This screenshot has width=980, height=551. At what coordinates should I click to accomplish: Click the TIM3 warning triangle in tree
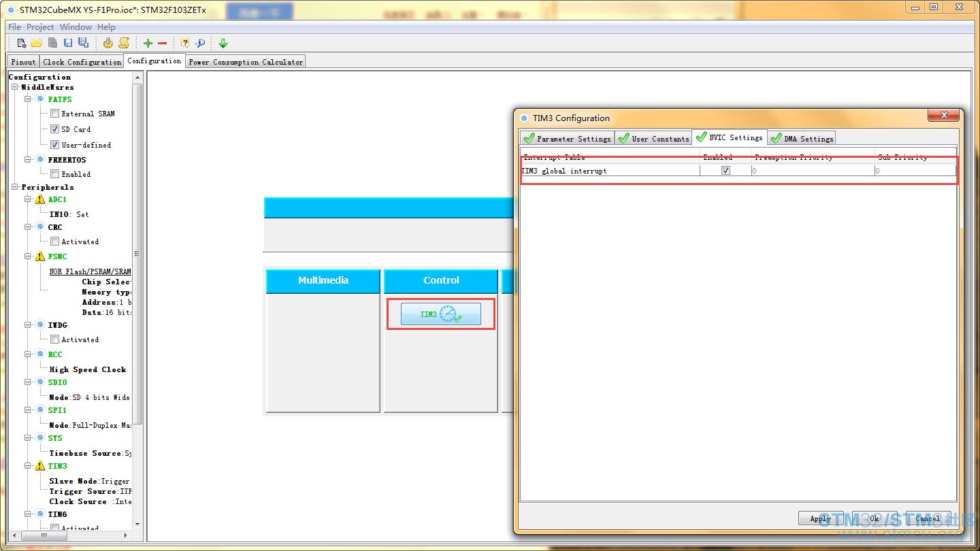point(40,466)
